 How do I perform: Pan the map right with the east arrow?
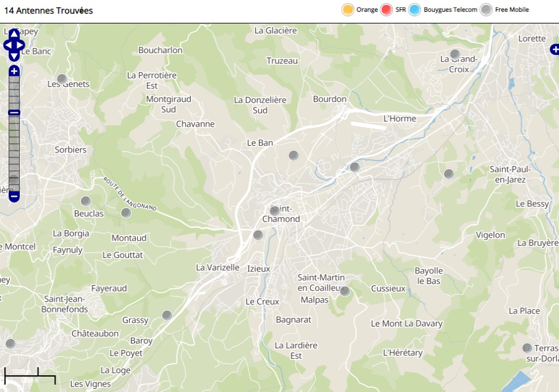pos(21,45)
